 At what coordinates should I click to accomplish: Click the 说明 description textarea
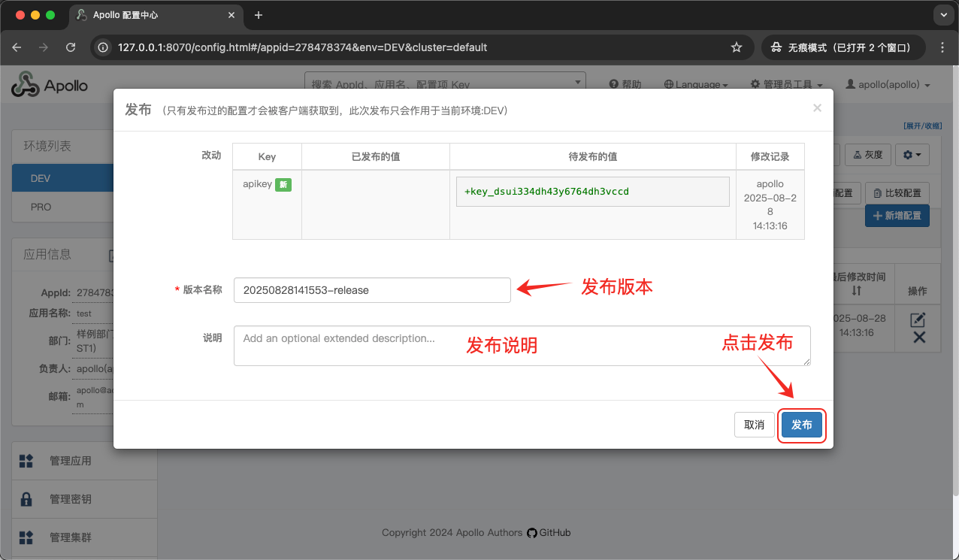point(522,346)
